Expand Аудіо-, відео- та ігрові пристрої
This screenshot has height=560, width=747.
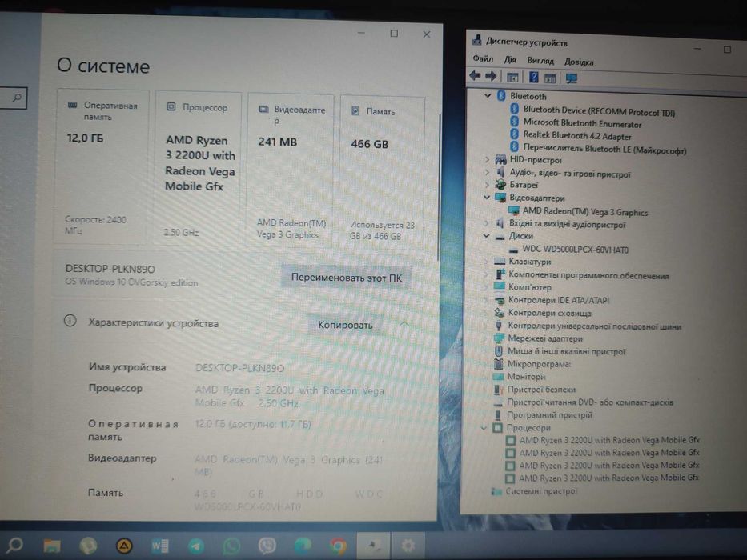[x=487, y=172]
